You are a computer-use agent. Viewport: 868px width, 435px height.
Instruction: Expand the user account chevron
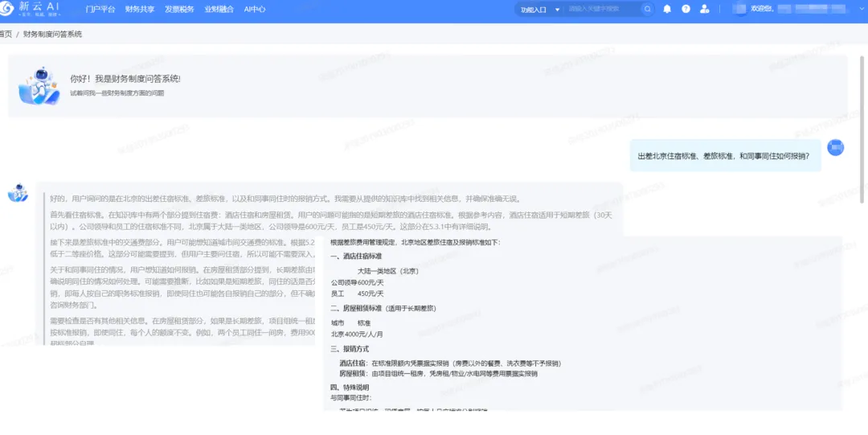[862, 10]
